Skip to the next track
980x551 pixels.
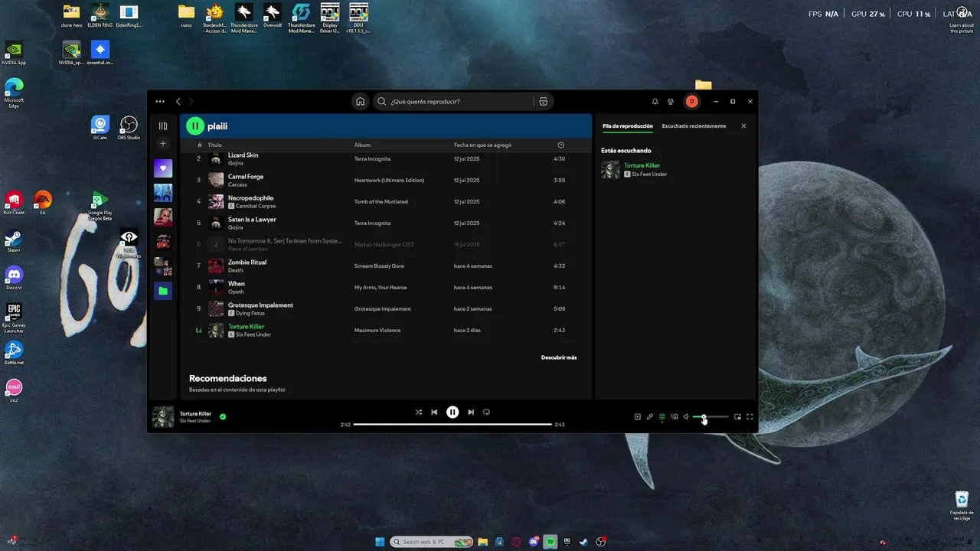coord(471,412)
